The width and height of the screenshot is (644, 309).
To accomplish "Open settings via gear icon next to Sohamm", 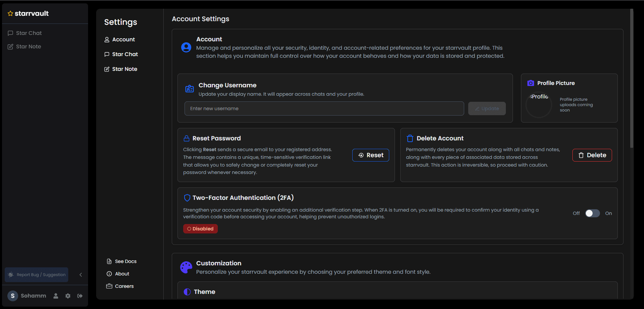I will coord(68,296).
